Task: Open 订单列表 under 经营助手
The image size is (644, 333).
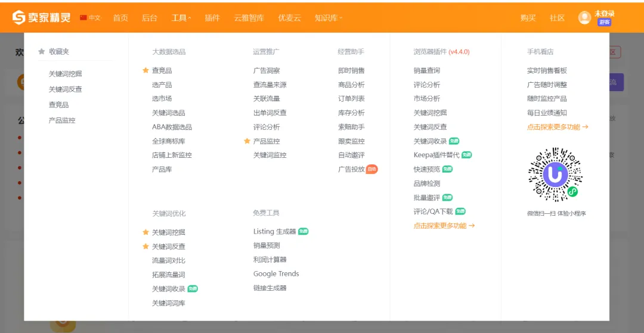Action: tap(351, 98)
